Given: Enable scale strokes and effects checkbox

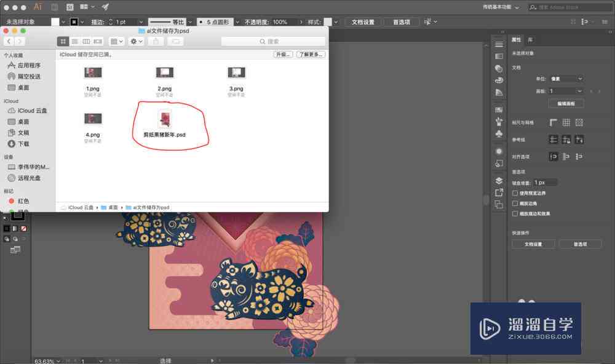Looking at the screenshot, I should 515,213.
